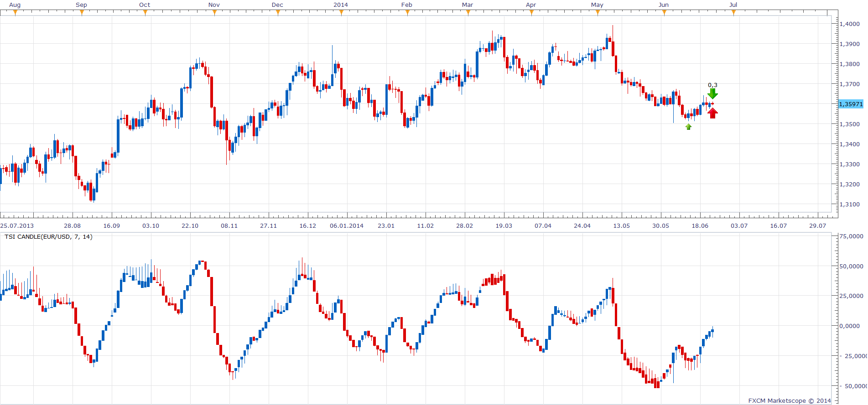Click the 0,3 label above the green arrow

click(712, 85)
